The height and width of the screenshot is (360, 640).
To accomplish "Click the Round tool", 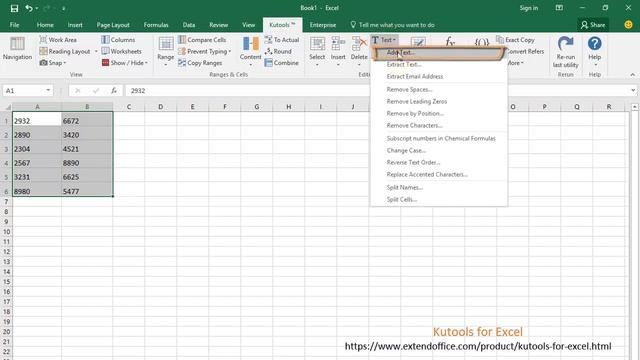I will click(278, 51).
